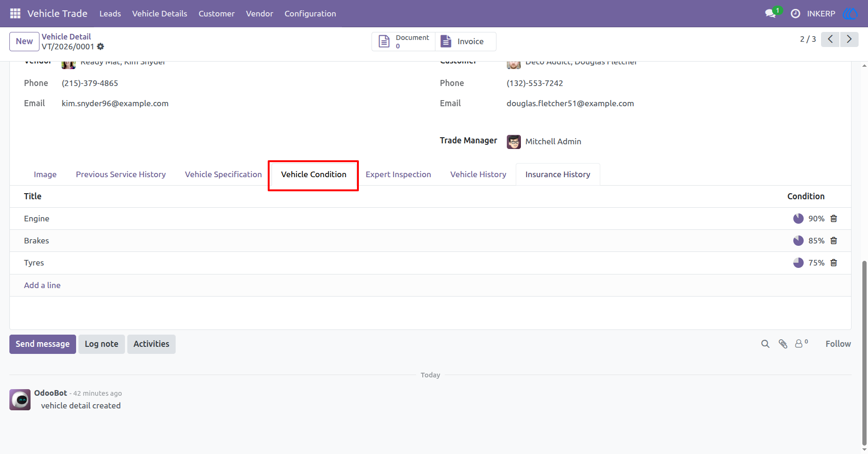Click the Add a line link

coord(42,285)
